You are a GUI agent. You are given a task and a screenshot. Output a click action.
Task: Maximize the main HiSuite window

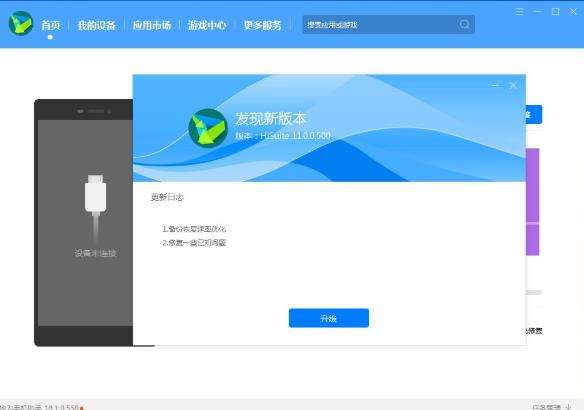point(555,12)
